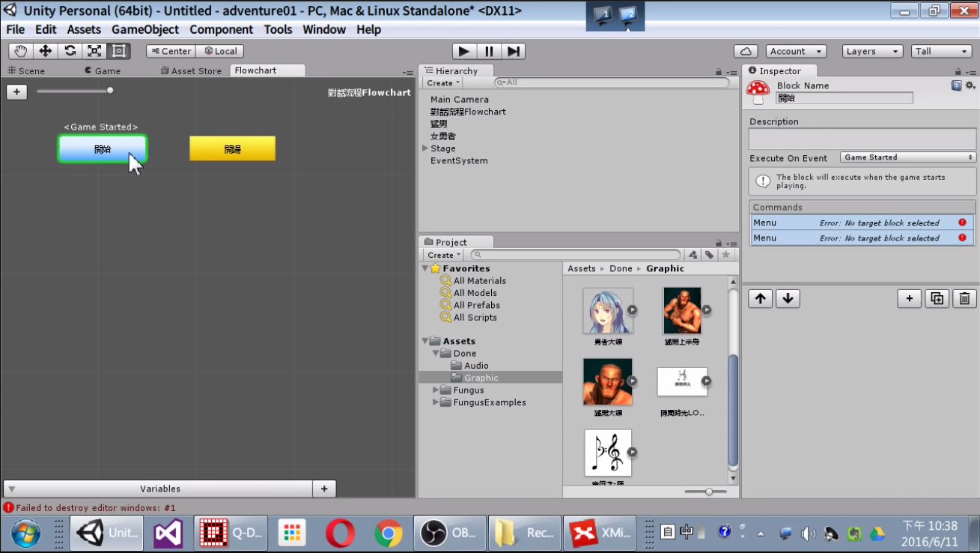Add a new block in Flowchart window
This screenshot has width=980, height=553.
coord(16,91)
